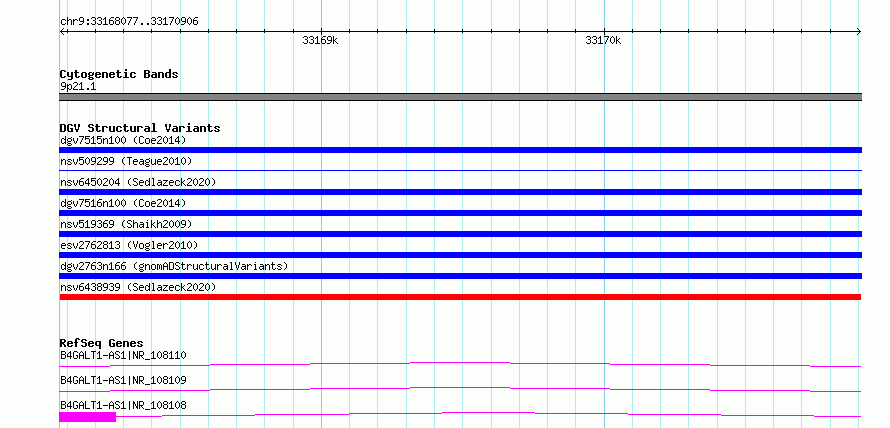890x428 pixels.
Task: Click the red bar for nsv6438939
Action: [460, 297]
